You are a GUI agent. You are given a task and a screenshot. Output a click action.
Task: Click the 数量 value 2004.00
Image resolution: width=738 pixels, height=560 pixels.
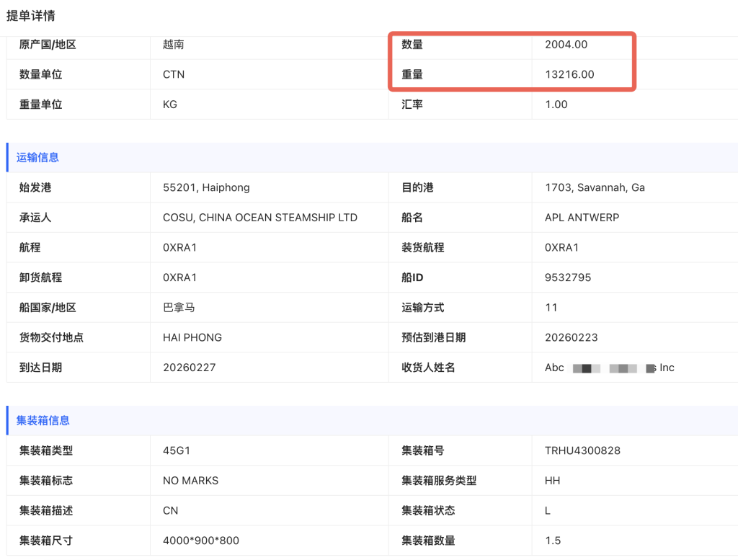566,44
